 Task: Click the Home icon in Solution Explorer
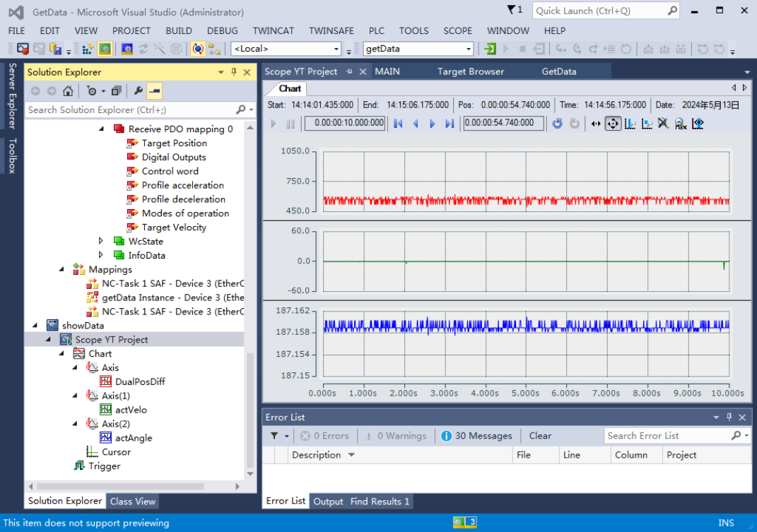click(68, 91)
